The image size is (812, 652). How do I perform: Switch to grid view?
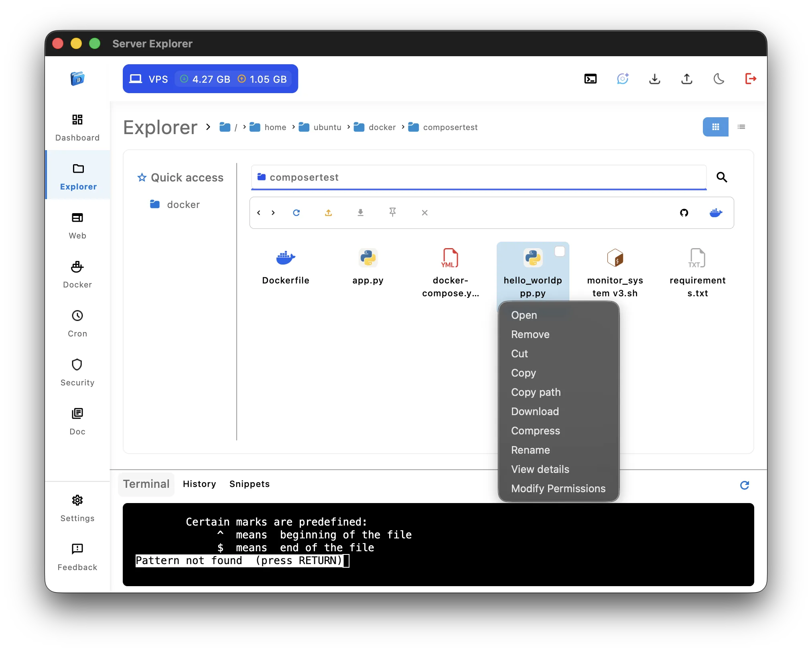pyautogui.click(x=715, y=127)
